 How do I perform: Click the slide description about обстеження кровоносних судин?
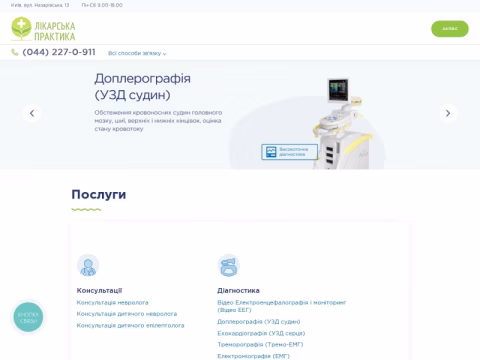pyautogui.click(x=158, y=121)
